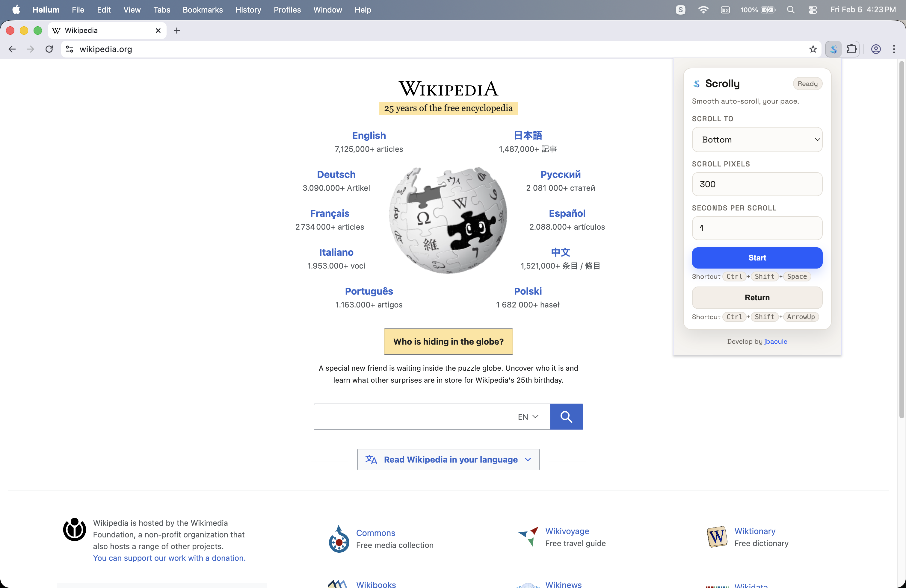Viewport: 906px width, 588px height.
Task: Click the page vertical scrollbar
Action: 901,240
